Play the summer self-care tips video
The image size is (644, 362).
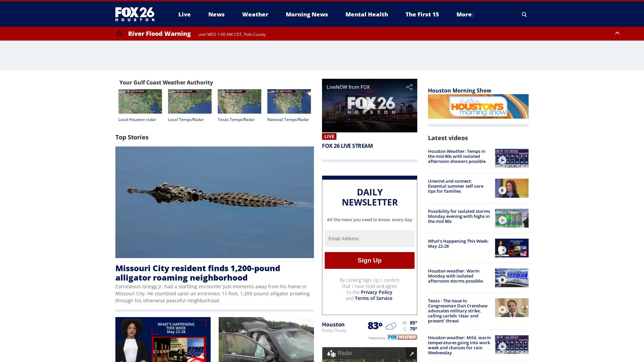[x=512, y=188]
